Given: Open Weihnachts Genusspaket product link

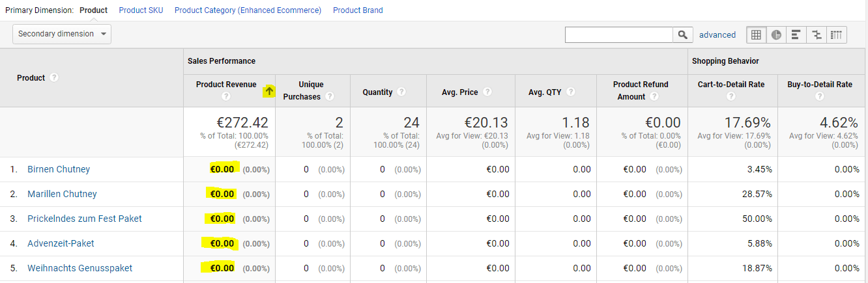Looking at the screenshot, I should point(80,268).
